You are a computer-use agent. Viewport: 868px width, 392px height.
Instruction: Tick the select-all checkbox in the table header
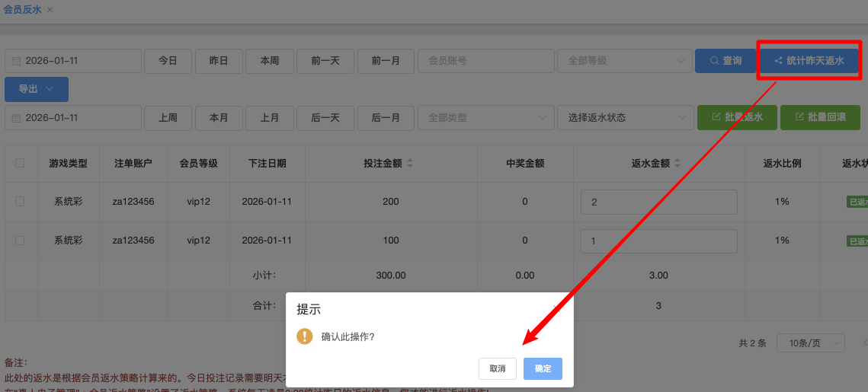click(20, 163)
